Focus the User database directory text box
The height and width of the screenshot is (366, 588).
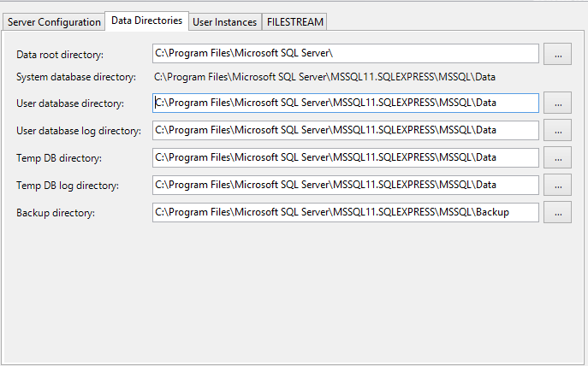(x=345, y=103)
